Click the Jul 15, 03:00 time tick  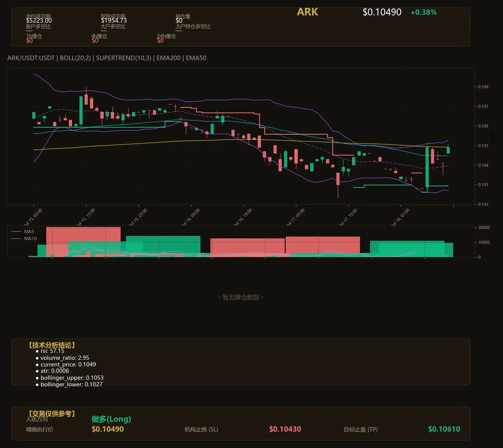click(33, 218)
